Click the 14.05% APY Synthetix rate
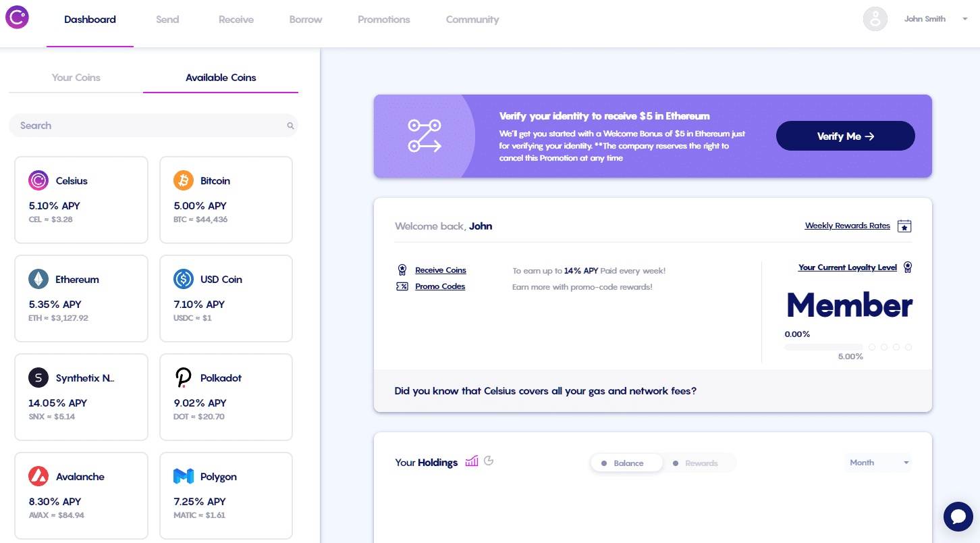980x543 pixels. point(58,403)
